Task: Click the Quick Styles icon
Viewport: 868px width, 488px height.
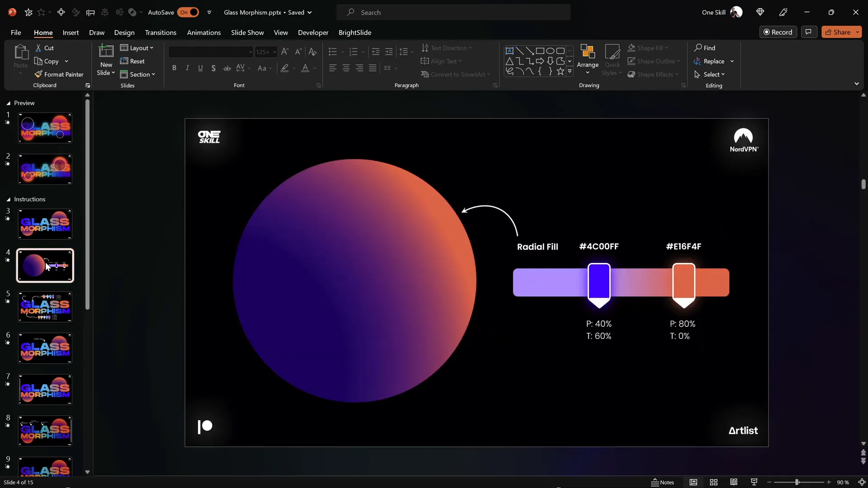Action: pos(612,59)
